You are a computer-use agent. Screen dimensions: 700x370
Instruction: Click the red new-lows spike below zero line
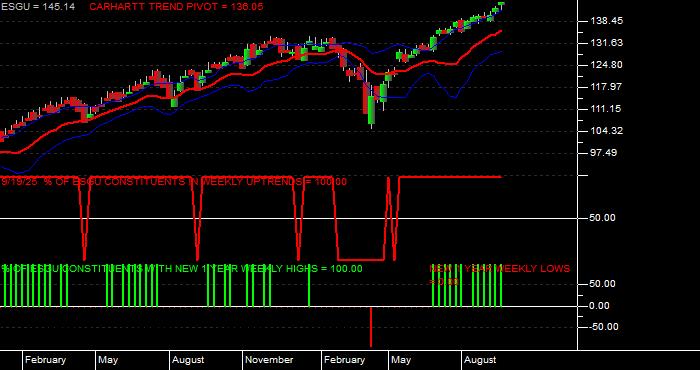371,327
